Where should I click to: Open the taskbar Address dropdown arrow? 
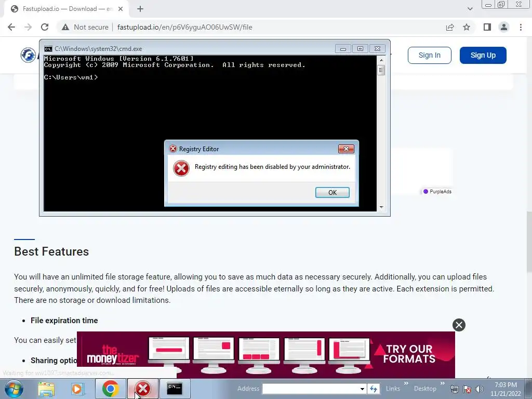point(362,389)
